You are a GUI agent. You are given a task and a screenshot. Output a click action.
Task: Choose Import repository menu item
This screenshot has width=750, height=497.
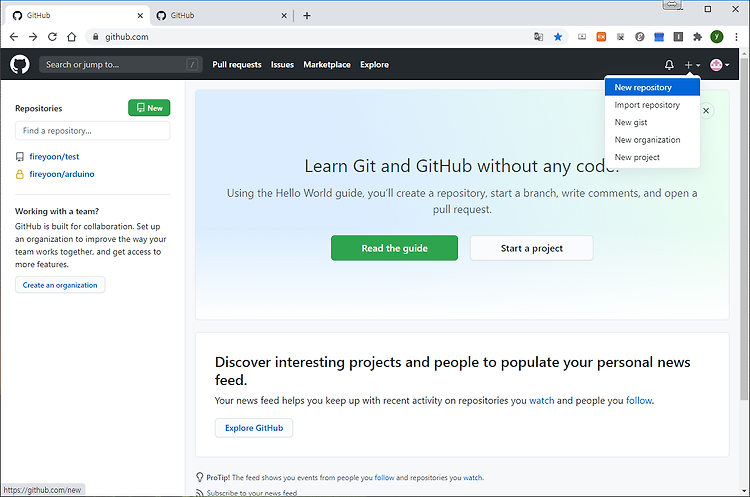[652, 105]
